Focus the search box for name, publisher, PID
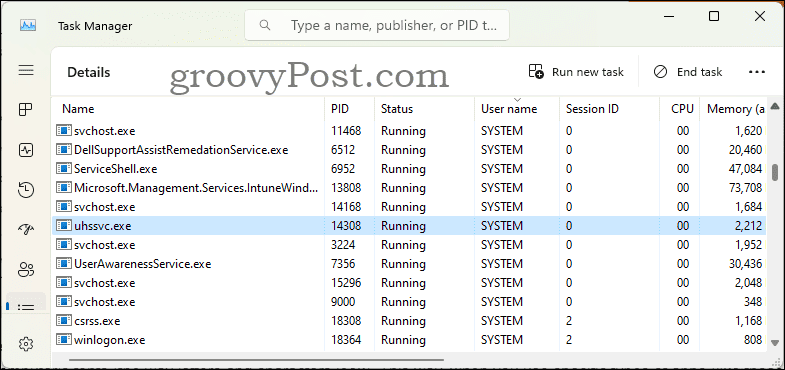 pyautogui.click(x=376, y=25)
